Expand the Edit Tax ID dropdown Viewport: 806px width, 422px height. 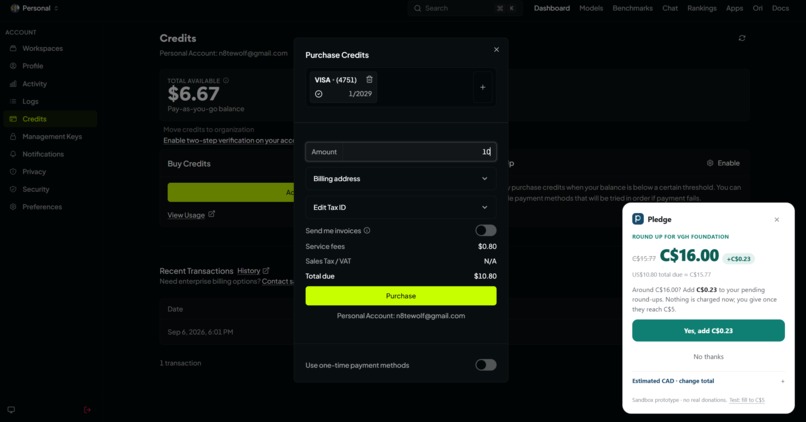click(401, 207)
